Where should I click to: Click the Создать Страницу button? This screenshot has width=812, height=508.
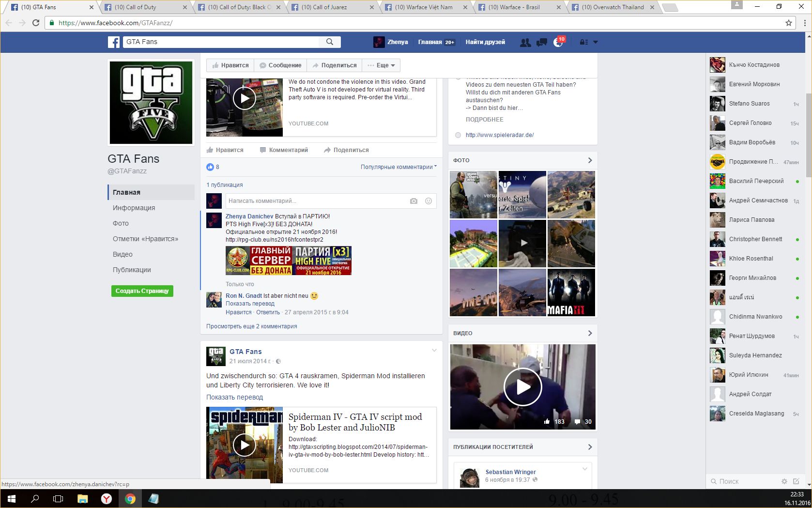[142, 291]
